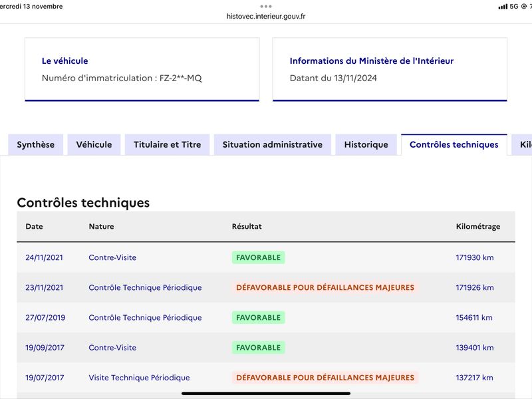Click the Kilométrage column header
This screenshot has width=532, height=399.
click(478, 226)
